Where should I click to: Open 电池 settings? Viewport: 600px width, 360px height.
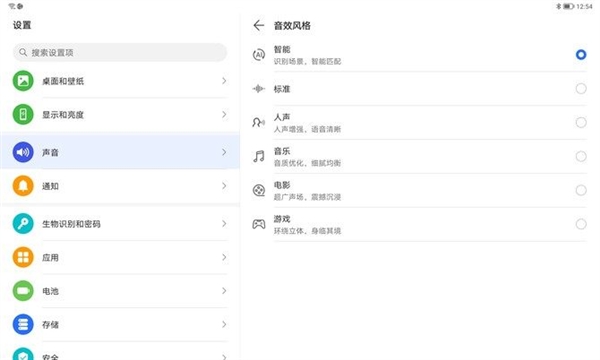[120, 291]
